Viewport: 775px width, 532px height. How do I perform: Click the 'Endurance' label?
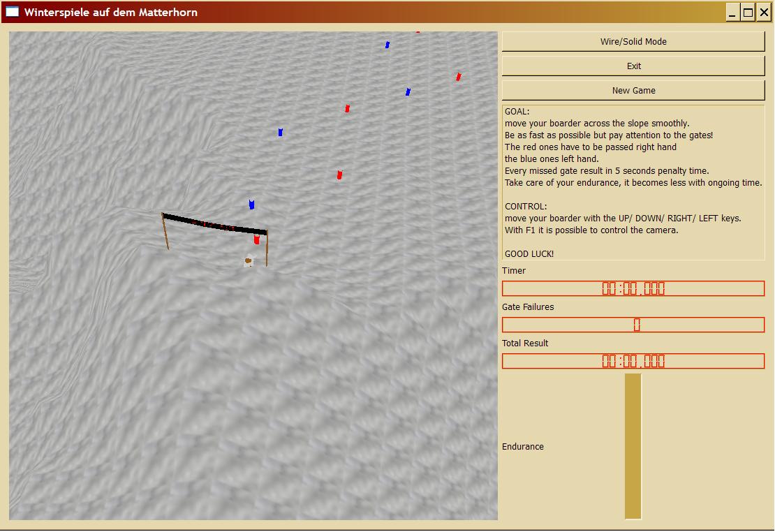pyautogui.click(x=523, y=446)
